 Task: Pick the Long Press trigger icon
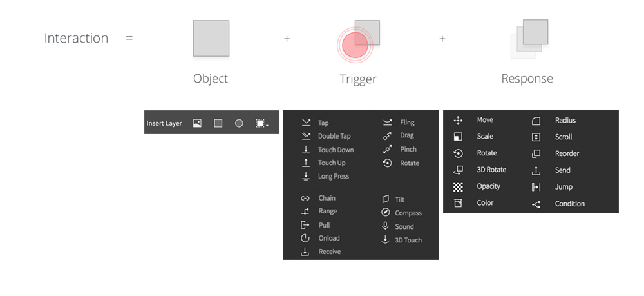click(x=305, y=176)
